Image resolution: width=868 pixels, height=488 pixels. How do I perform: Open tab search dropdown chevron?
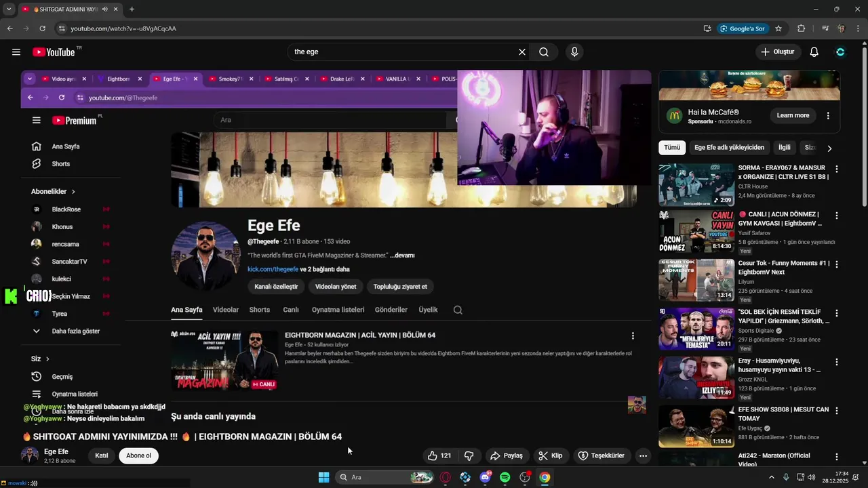(x=9, y=9)
